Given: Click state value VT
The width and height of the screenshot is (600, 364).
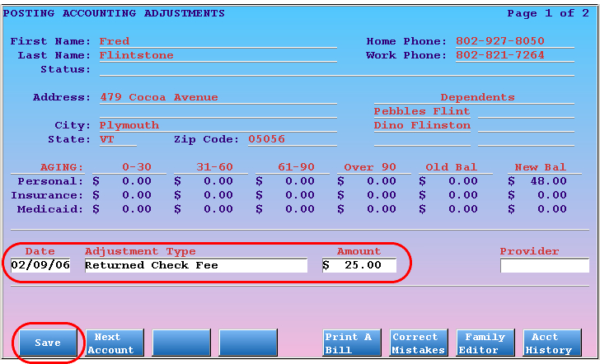Looking at the screenshot, I should [107, 139].
